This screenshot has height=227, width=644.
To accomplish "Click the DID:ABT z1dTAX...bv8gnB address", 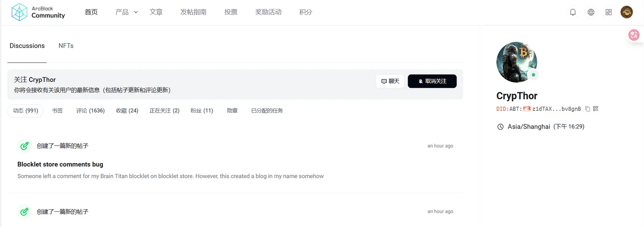I will (539, 109).
